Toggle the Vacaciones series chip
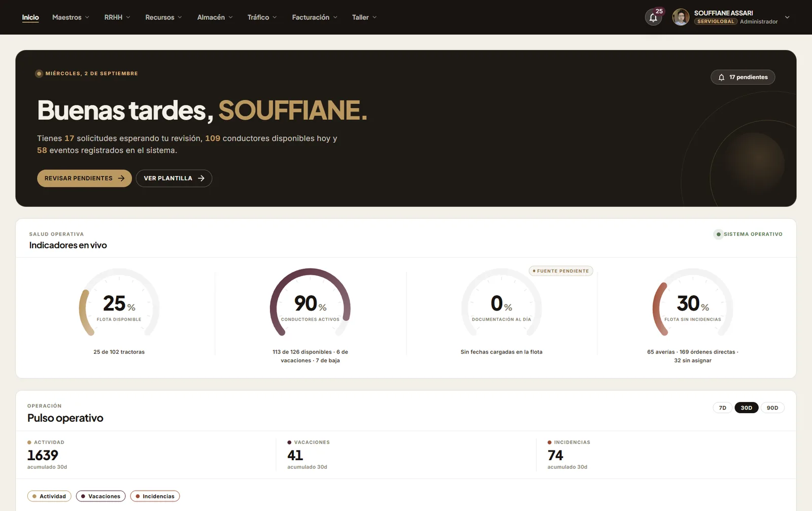The image size is (812, 511). pyautogui.click(x=100, y=496)
